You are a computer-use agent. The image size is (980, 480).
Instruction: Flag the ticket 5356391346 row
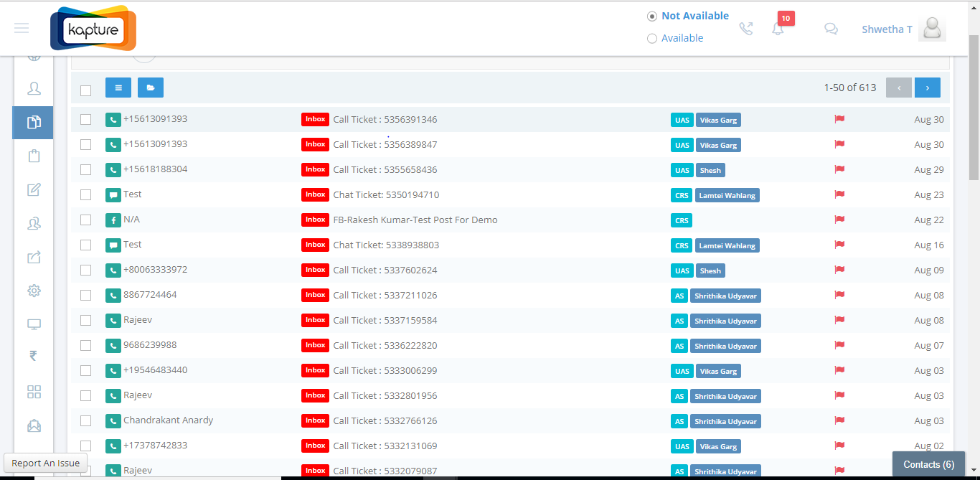tap(839, 119)
